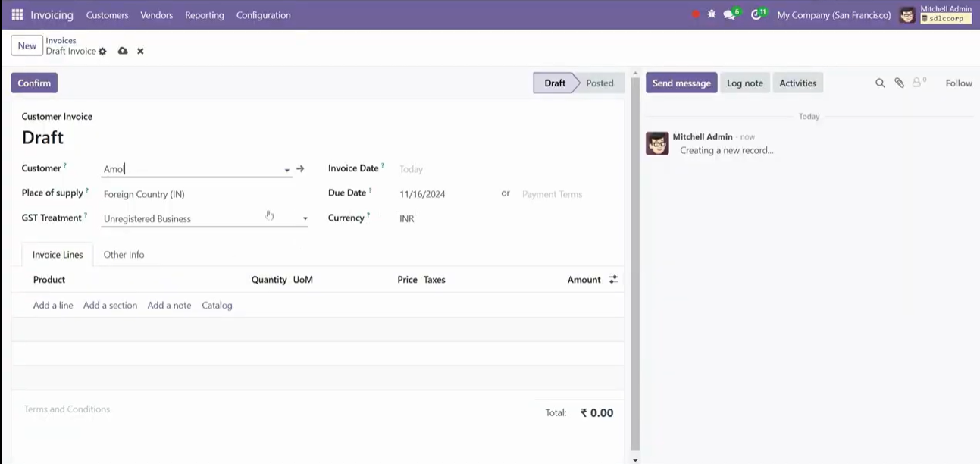Discard changes with the X icon
This screenshot has height=464, width=980.
coord(140,52)
